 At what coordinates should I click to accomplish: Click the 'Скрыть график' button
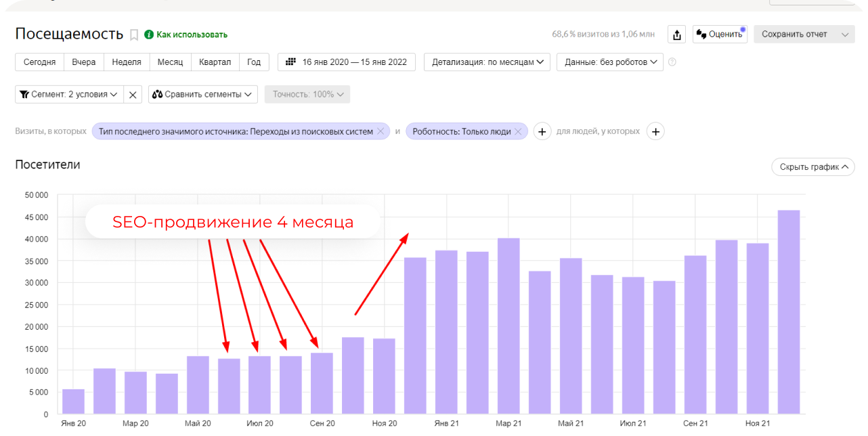click(x=812, y=167)
